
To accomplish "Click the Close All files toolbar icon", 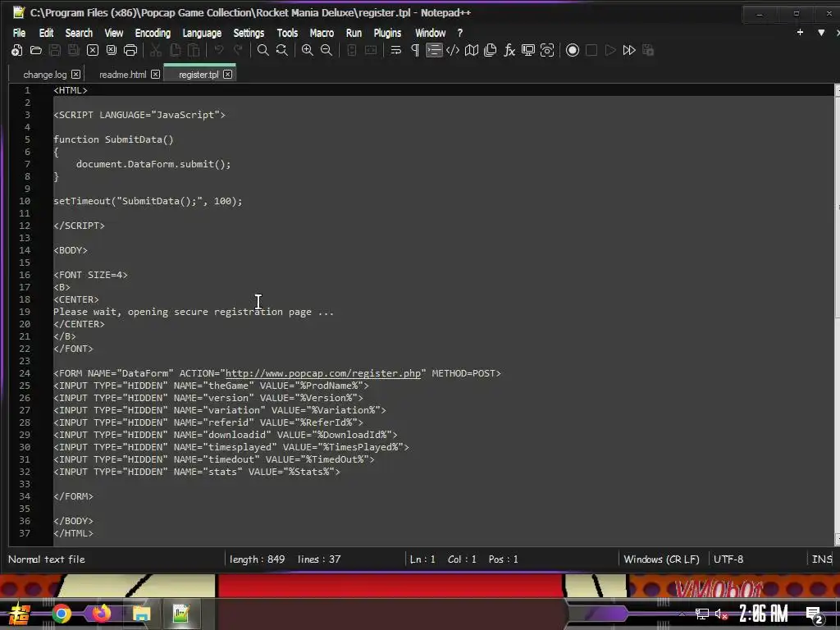I will tap(112, 50).
